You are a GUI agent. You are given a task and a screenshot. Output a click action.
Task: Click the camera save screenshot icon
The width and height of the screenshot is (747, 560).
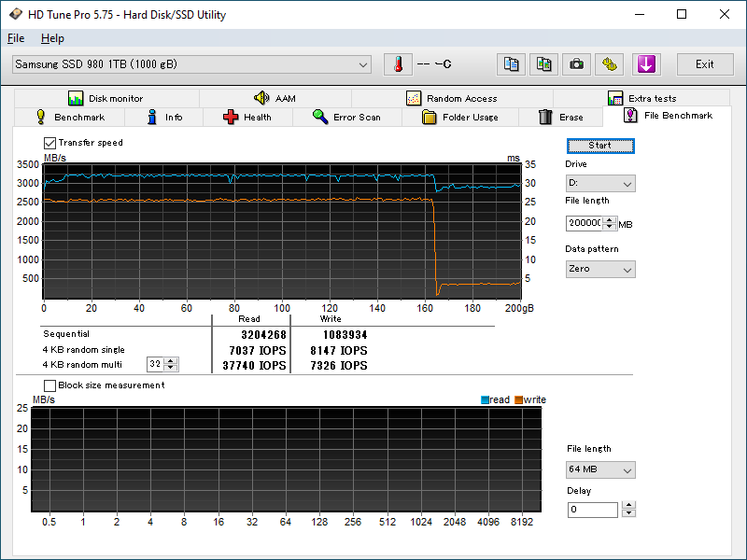576,64
